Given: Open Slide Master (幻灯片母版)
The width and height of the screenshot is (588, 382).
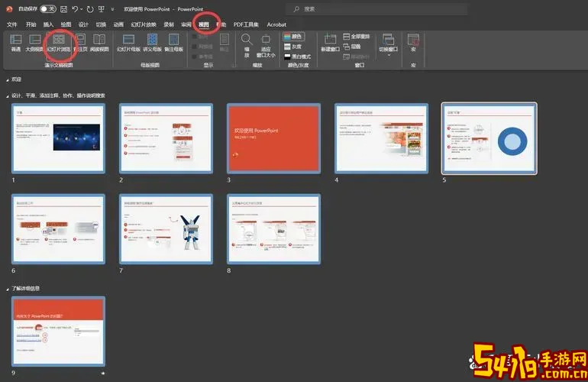Looking at the screenshot, I should click(128, 43).
